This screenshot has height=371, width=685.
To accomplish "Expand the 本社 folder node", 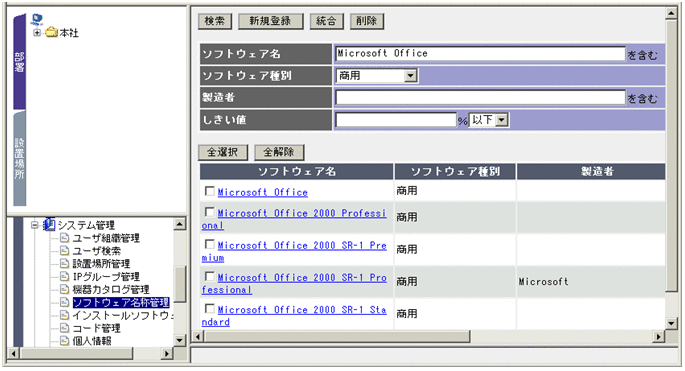I will (x=37, y=33).
